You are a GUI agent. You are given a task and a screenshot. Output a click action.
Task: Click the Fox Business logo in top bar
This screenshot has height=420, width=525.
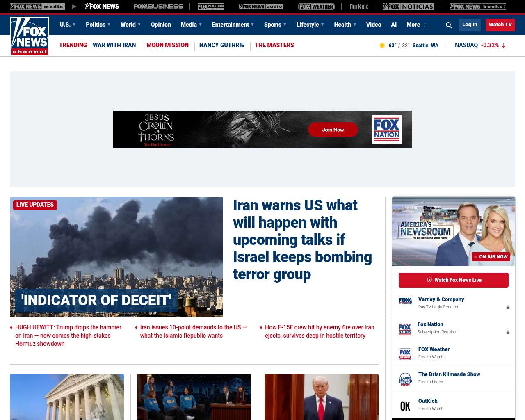pyautogui.click(x=158, y=7)
